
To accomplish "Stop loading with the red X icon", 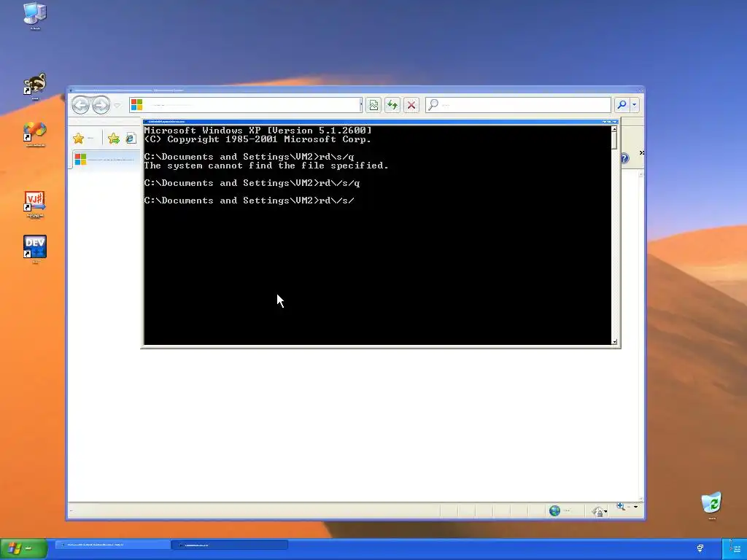I will [411, 105].
